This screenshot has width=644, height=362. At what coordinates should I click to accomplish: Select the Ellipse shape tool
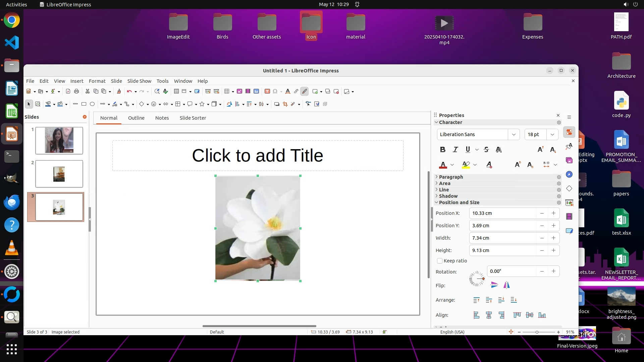tap(92, 104)
